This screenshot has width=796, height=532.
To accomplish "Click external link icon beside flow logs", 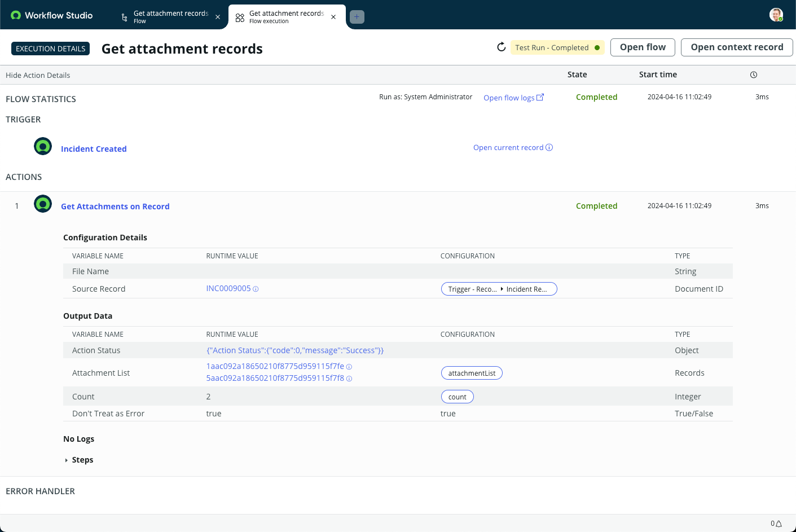I will pos(540,97).
